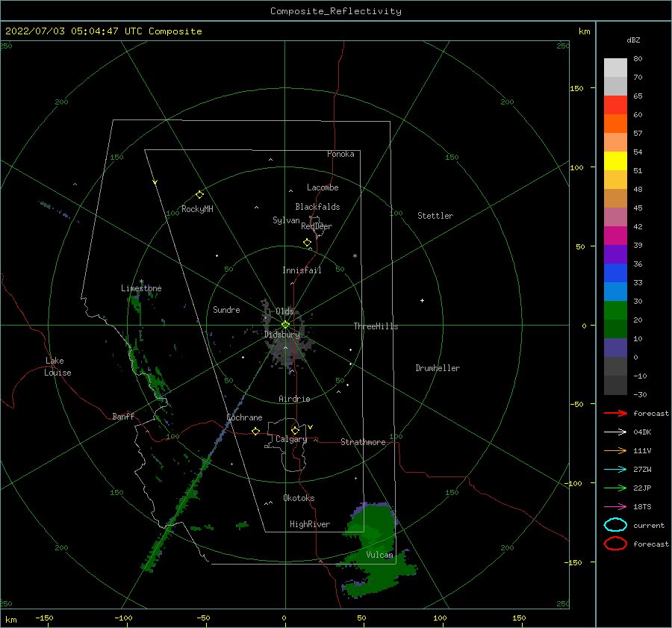
Task: Click the red forecast arrow legend icon
Action: 615,413
